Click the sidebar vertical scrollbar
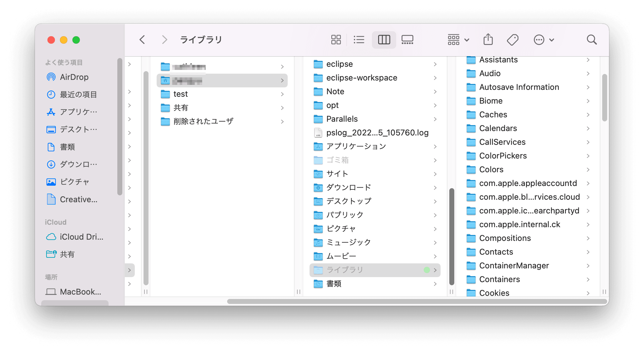Image resolution: width=644 pixels, height=352 pixels. pyautogui.click(x=120, y=126)
